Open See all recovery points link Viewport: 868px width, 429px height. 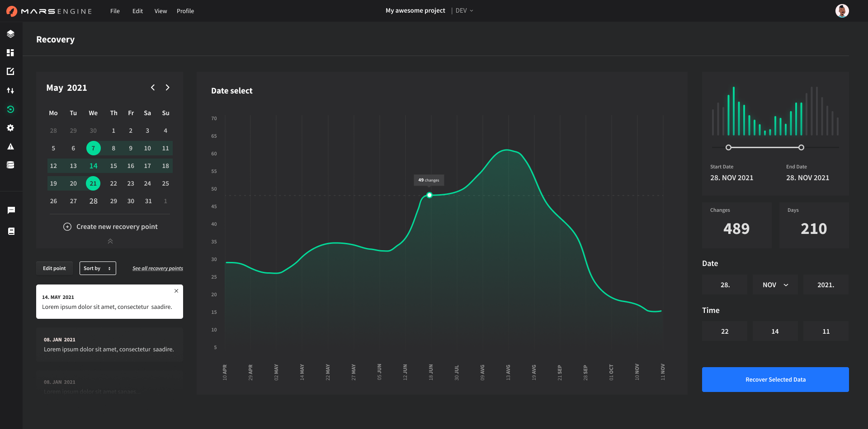click(x=157, y=268)
